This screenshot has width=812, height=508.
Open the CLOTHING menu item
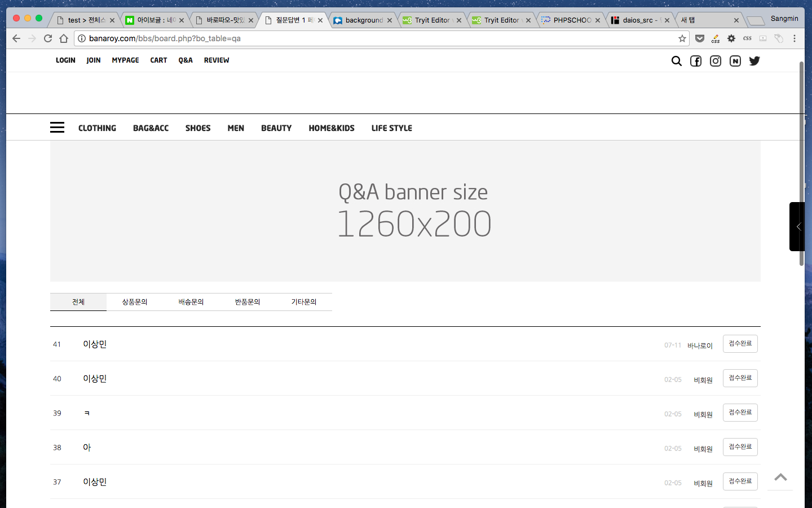[x=97, y=128]
